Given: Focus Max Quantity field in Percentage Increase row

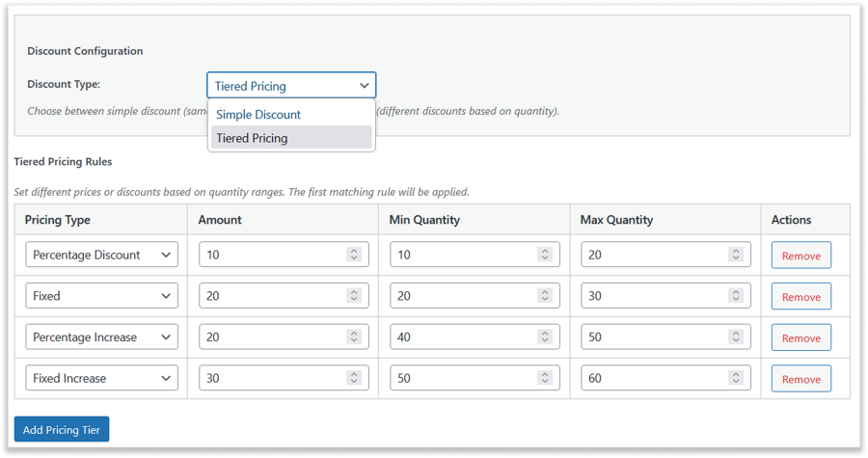Looking at the screenshot, I should click(665, 337).
